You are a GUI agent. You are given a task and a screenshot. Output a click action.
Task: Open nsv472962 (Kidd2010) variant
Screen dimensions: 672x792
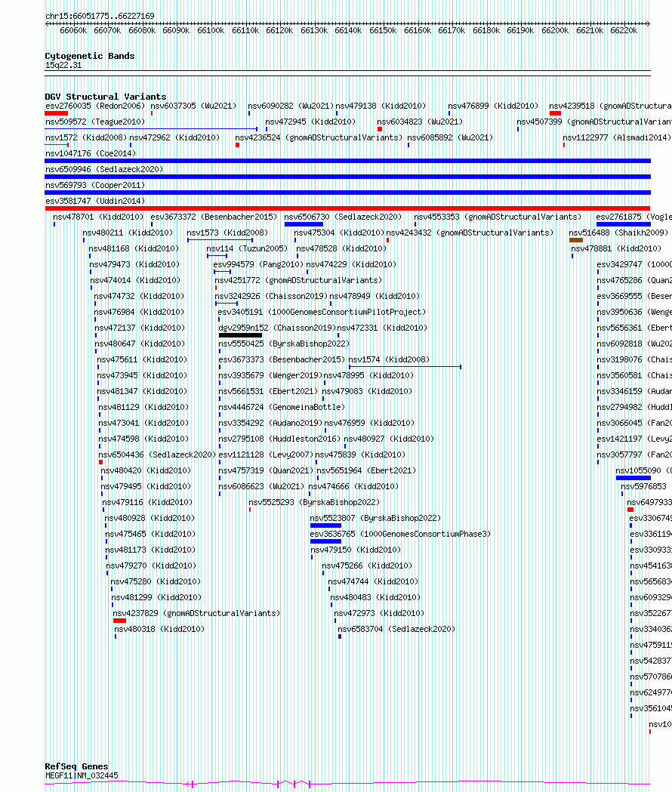(174, 137)
